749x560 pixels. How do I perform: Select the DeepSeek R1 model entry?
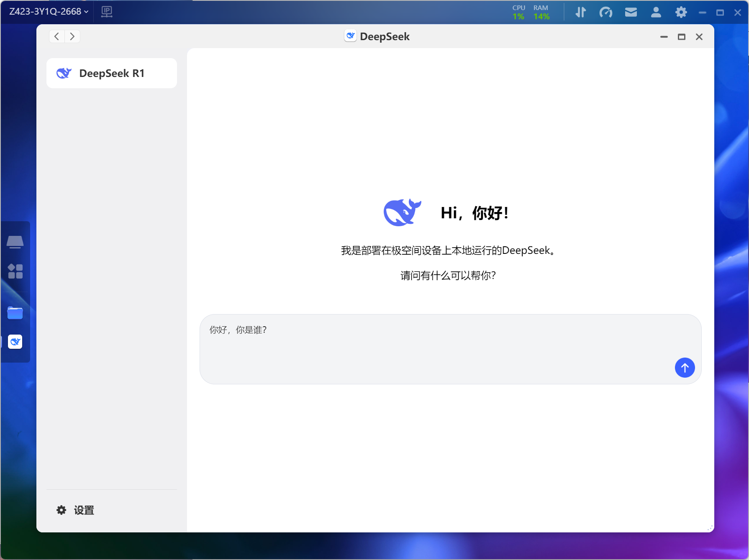[x=112, y=73]
